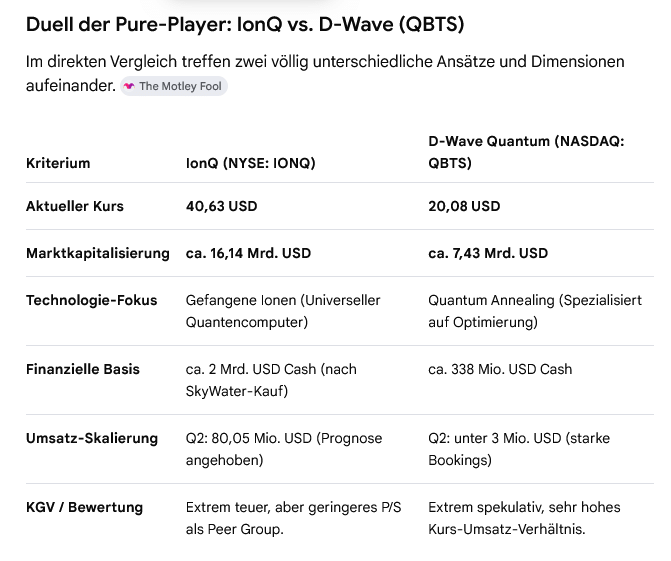Click the D-Wave Quantum (NASDAQ: QBTS) header
The height and width of the screenshot is (561, 671).
tap(526, 152)
